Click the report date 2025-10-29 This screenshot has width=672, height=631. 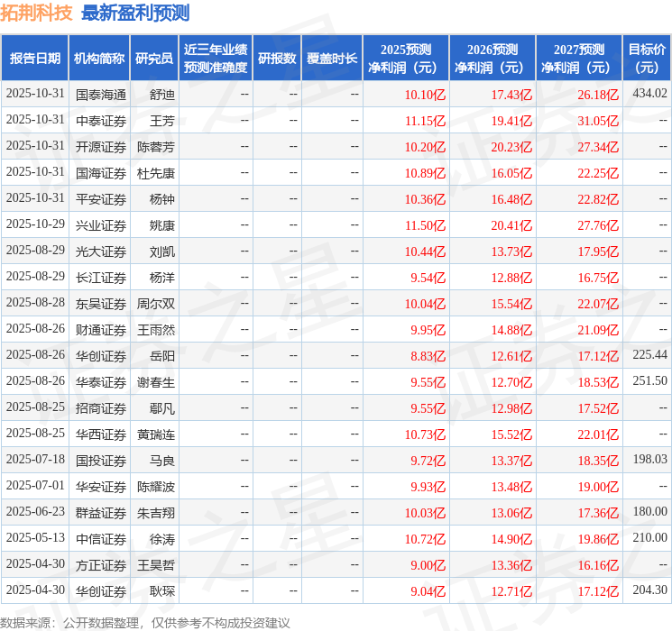coord(35,224)
